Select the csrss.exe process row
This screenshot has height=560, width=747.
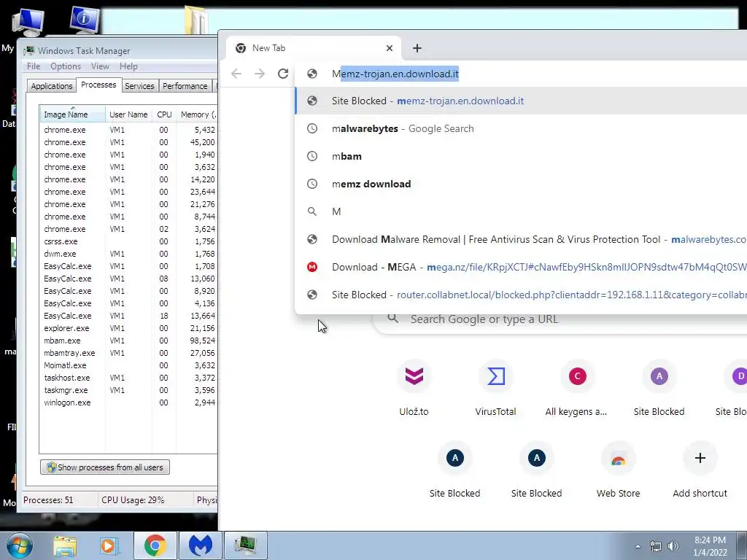click(128, 241)
